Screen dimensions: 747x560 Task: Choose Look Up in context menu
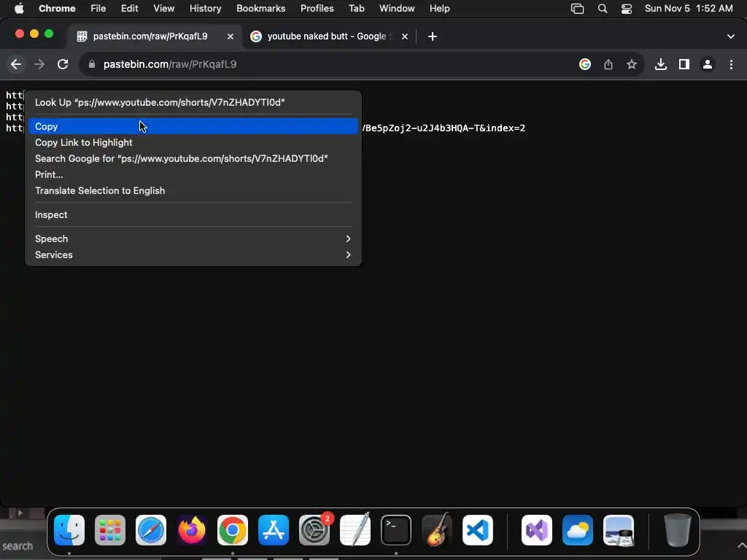pos(193,102)
